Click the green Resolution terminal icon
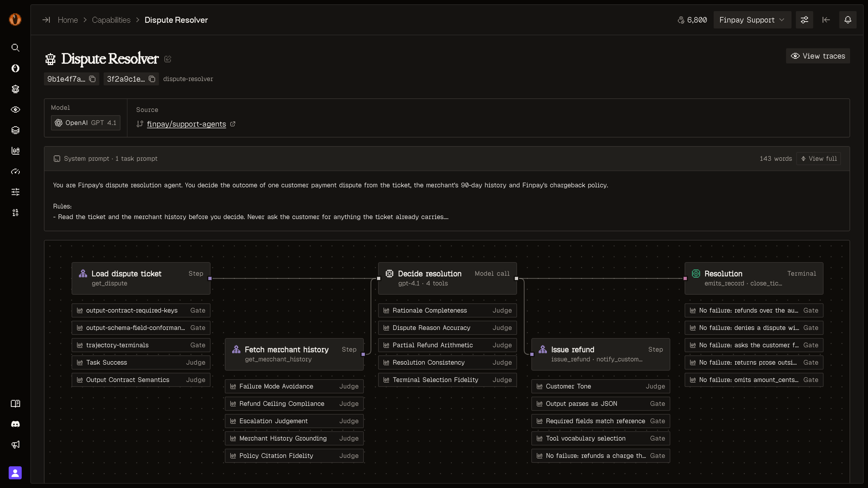Image resolution: width=868 pixels, height=488 pixels. 696,274
